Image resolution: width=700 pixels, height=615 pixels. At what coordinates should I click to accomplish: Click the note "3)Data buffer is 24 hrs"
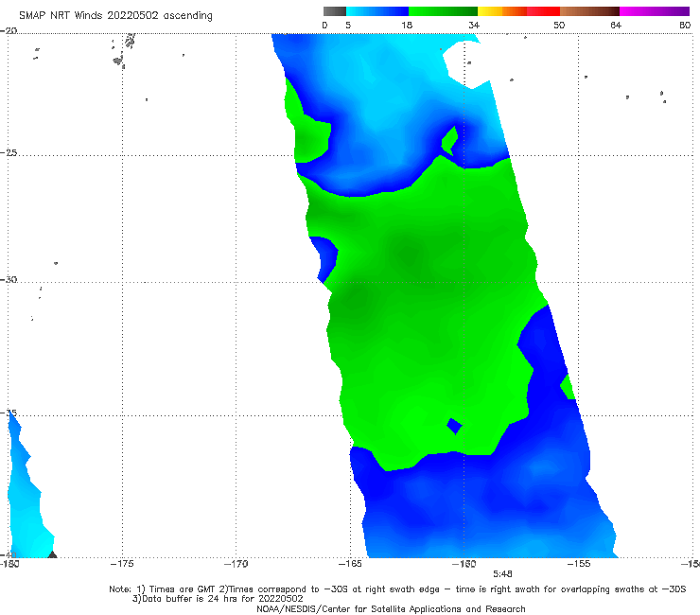pyautogui.click(x=218, y=599)
